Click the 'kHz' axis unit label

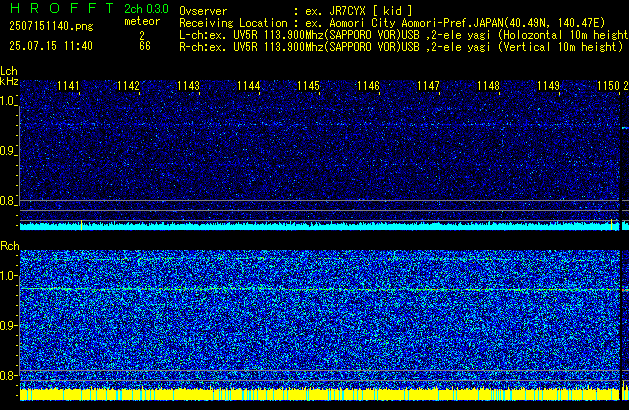pos(9,81)
